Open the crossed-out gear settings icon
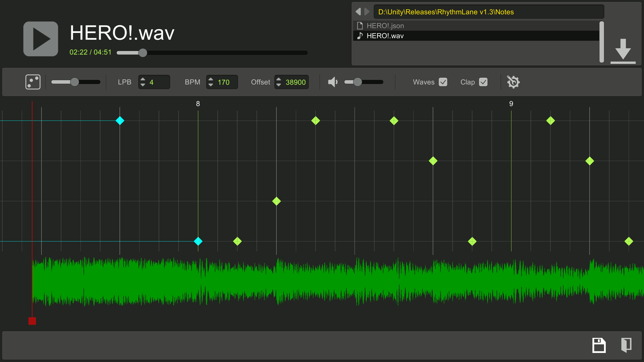Viewport: 644px width, 362px height. tap(513, 82)
